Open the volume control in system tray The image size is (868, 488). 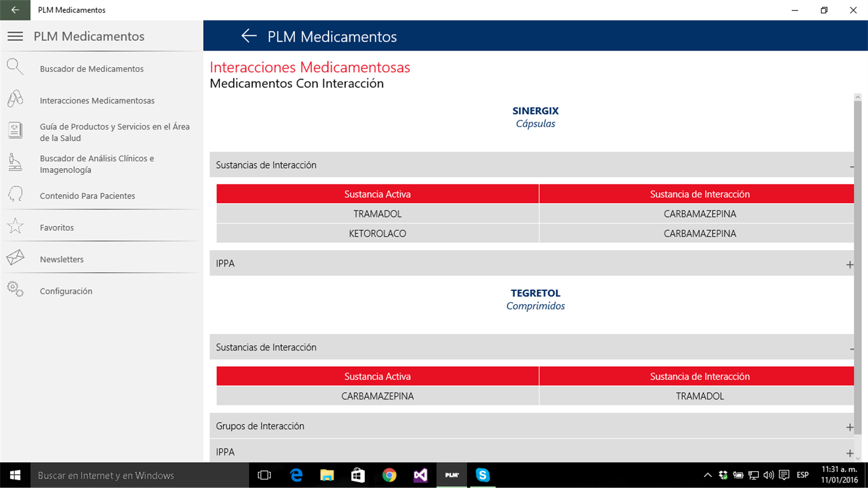point(769,475)
